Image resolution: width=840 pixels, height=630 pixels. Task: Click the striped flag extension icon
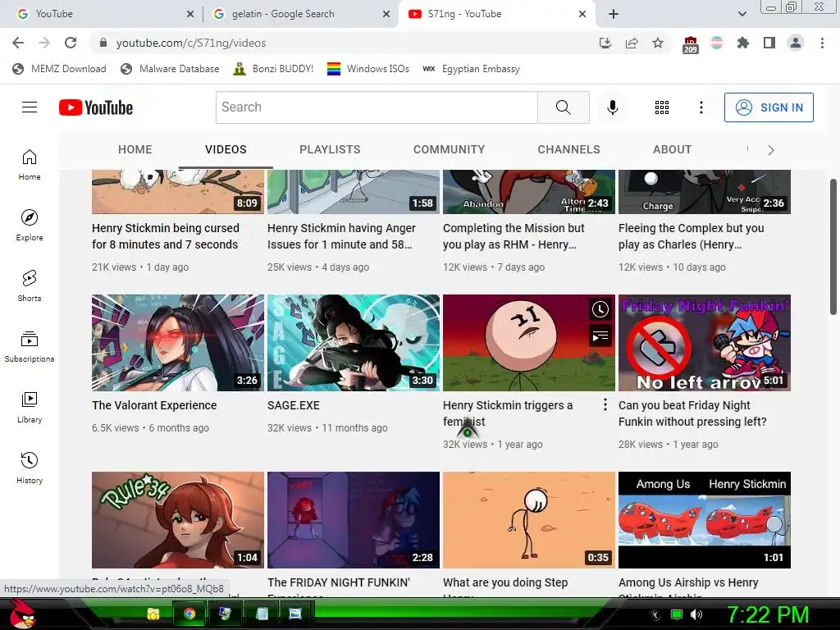716,43
